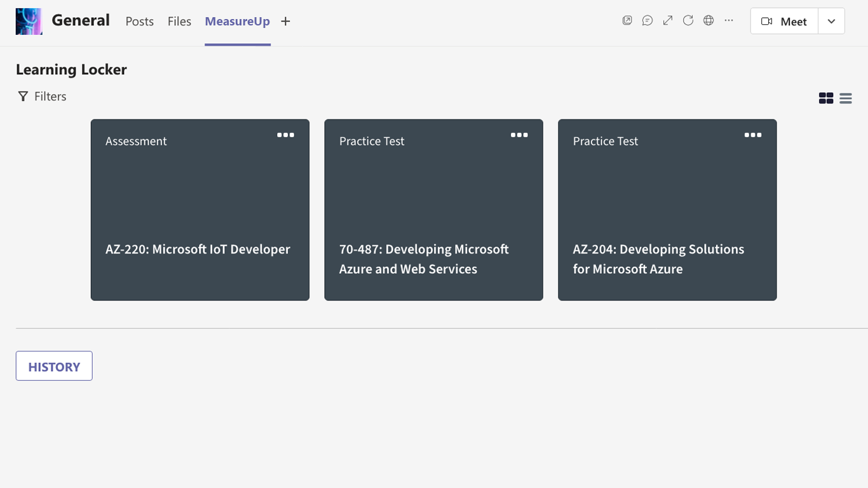
Task: Click the pop-out tab icon
Action: coord(627,20)
